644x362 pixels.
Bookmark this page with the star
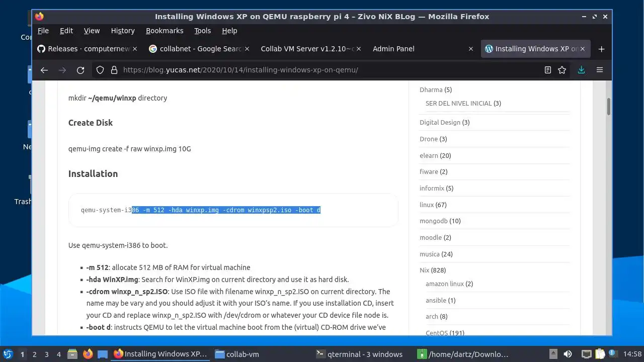pos(562,70)
